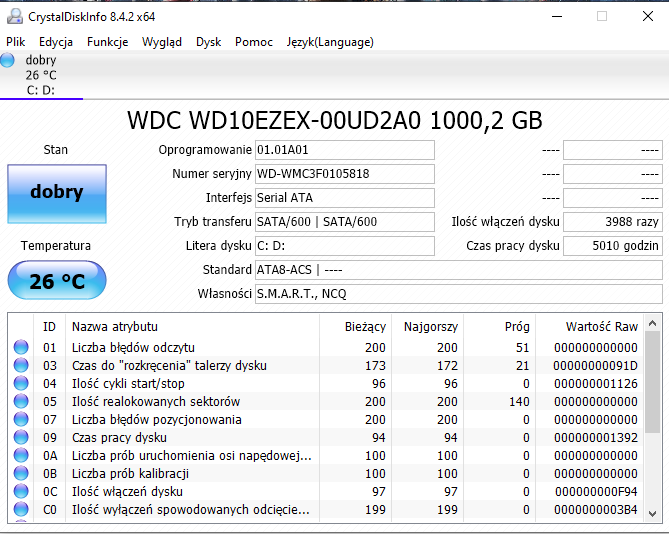Click the scroll down arrow of attribute list

[x=652, y=514]
